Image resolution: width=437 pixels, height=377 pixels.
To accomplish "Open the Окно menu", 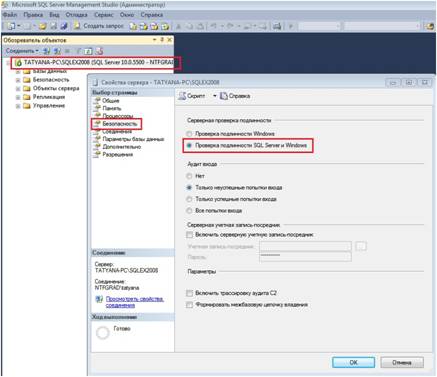I will click(x=127, y=15).
